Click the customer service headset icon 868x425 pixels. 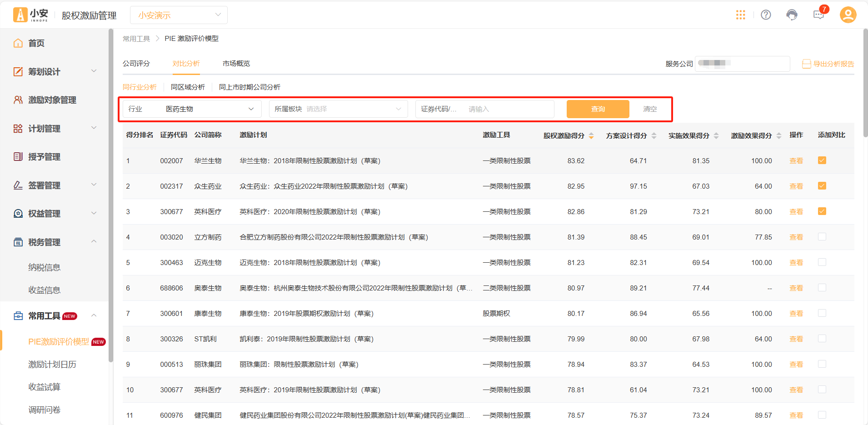792,15
